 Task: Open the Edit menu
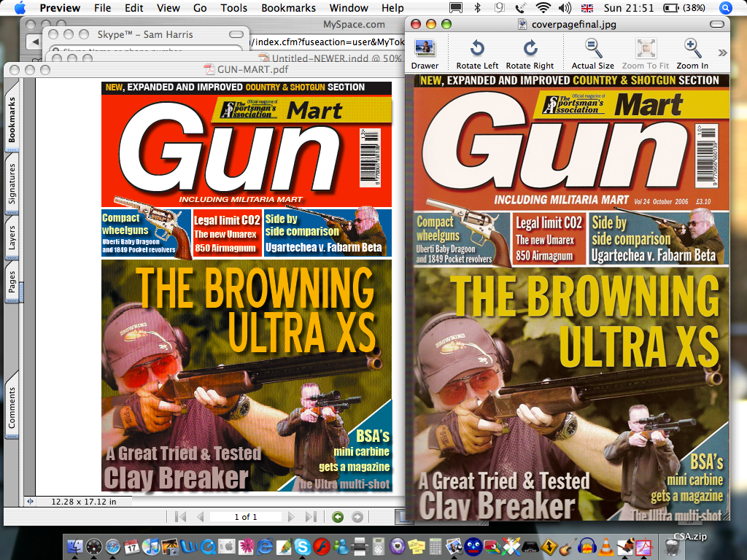pos(134,7)
